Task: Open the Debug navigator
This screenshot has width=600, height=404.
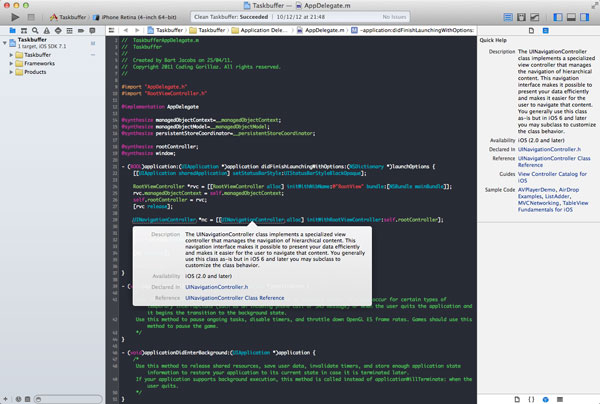Action: (69, 30)
